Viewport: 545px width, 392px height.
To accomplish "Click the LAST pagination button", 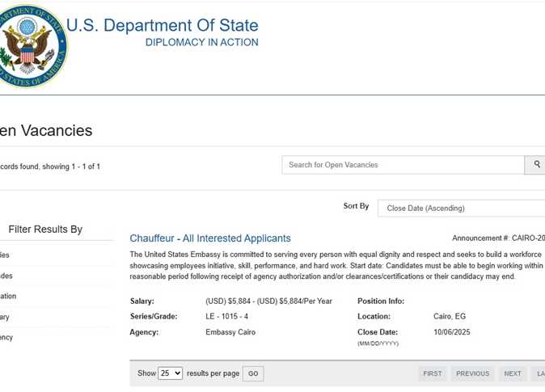I will click(539, 373).
